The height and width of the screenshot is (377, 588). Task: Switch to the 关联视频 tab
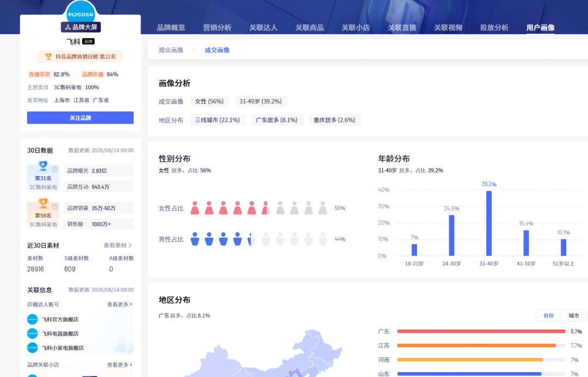[448, 27]
